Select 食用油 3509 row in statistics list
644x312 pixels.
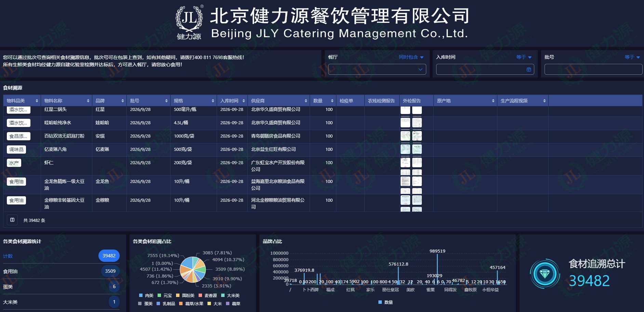[61, 271]
